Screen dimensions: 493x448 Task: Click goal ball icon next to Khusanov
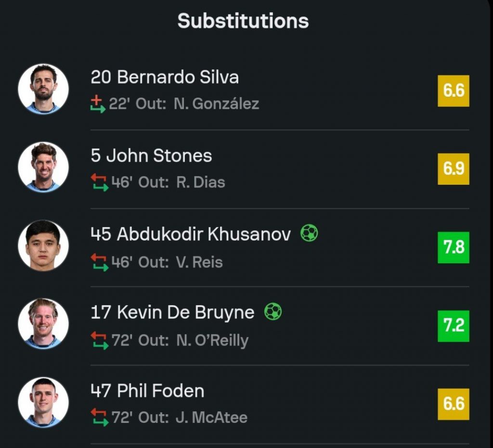tap(309, 233)
